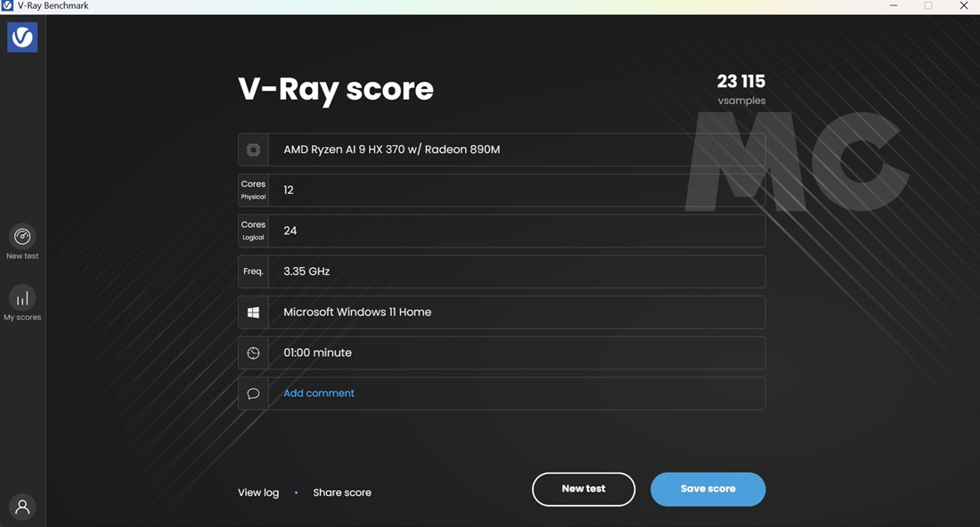This screenshot has width=980, height=527.
Task: Open View log
Action: [258, 492]
